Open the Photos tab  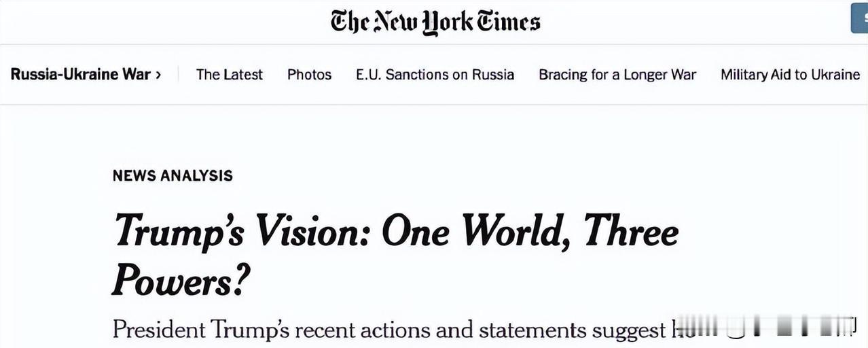pos(309,75)
